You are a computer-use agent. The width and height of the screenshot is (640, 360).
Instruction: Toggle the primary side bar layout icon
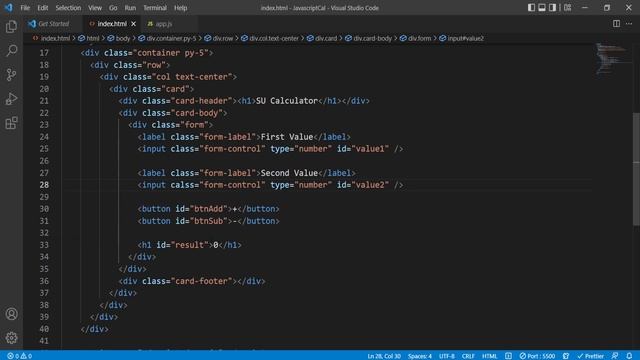pyautogui.click(x=531, y=8)
